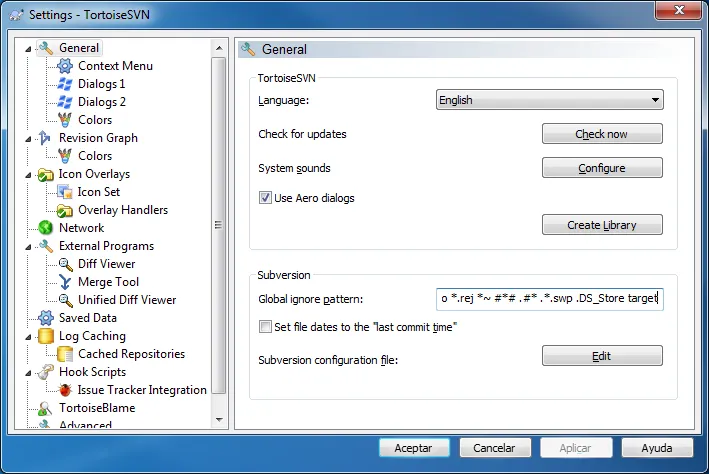Open the Network settings page
Viewport: 709px width, 474px height.
[81, 228]
